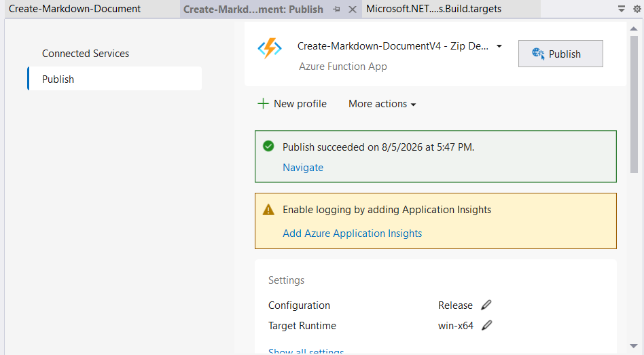Click the scrollbar down arrow
Viewport: 644px width, 355px height.
pyautogui.click(x=634, y=346)
